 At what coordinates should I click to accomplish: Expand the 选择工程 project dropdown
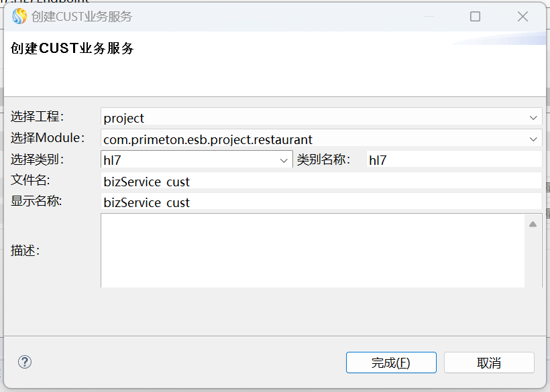pos(534,117)
